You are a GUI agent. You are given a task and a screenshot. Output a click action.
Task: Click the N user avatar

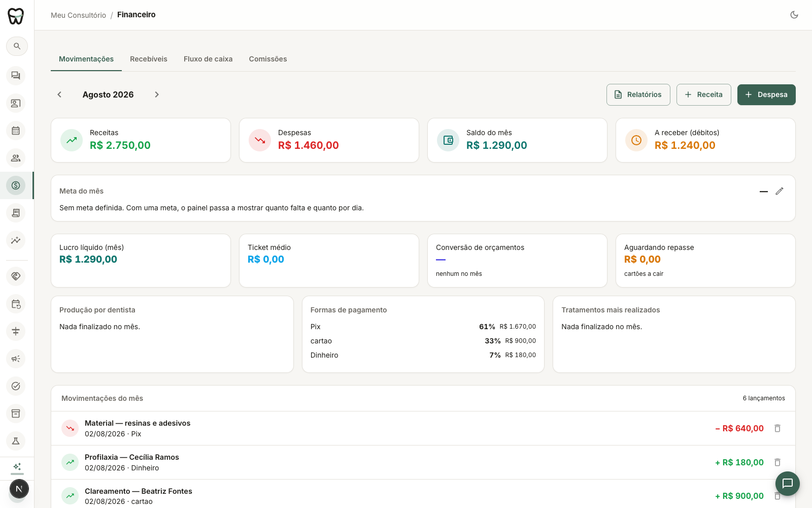coord(19,489)
